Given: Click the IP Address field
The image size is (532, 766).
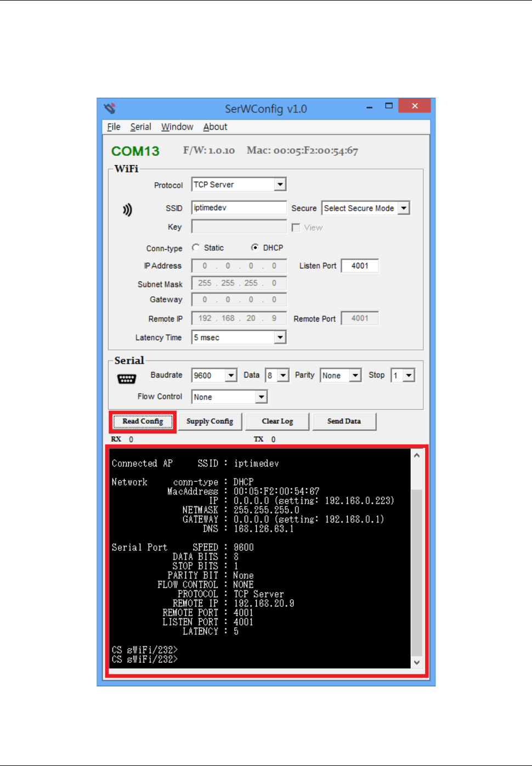Looking at the screenshot, I should [239, 266].
